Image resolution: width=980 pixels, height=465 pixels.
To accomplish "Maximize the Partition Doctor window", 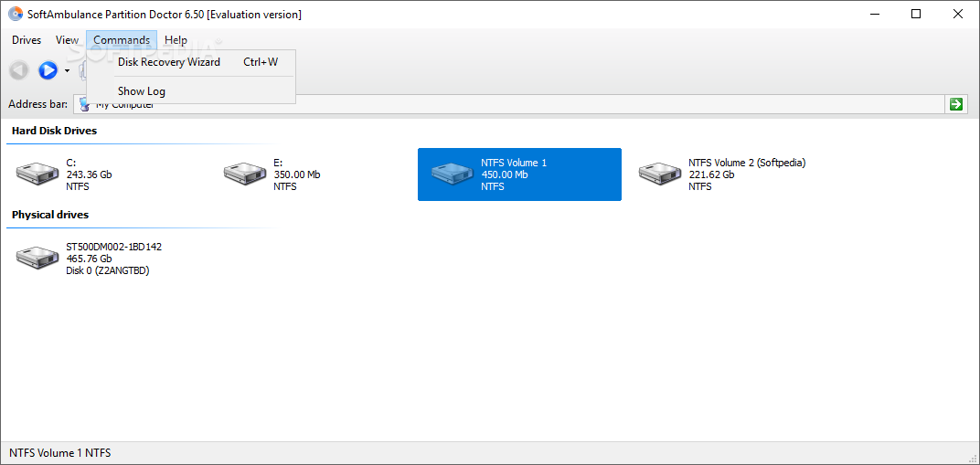I will pos(916,14).
